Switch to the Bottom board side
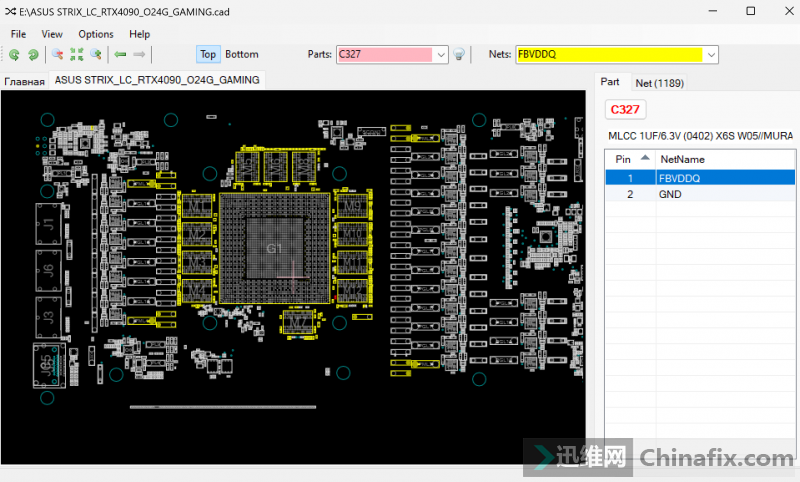Viewport: 800px width, 482px height. 242,54
